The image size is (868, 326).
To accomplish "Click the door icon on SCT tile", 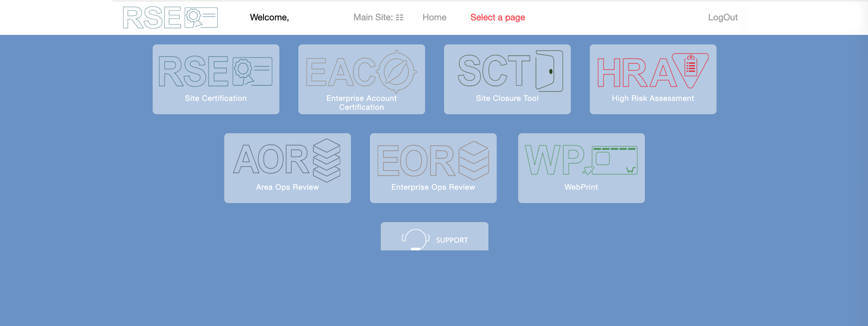I will (x=549, y=71).
